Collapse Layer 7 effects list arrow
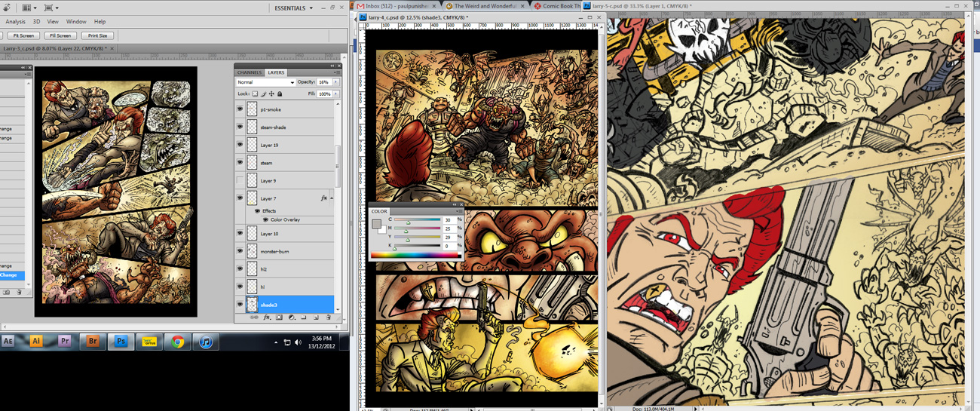 click(x=332, y=198)
